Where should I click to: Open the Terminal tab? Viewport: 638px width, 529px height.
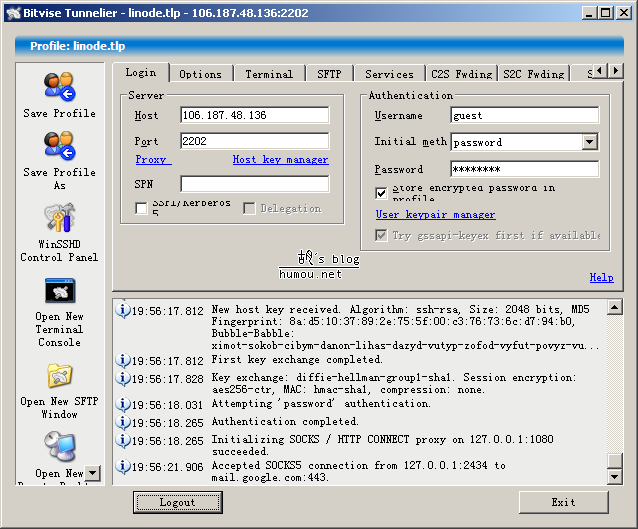(269, 74)
